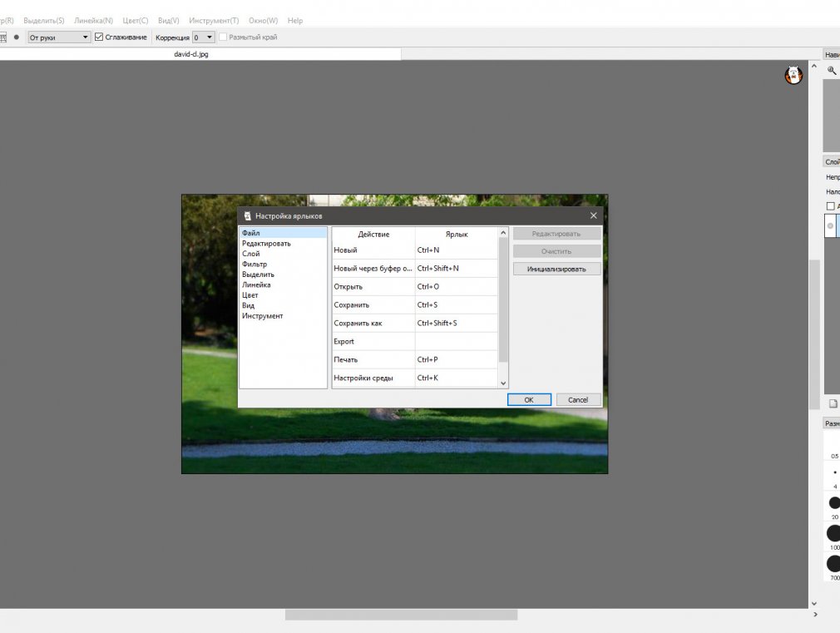Select Вид in the category list
Viewport: 840px width, 633px height.
(x=283, y=305)
